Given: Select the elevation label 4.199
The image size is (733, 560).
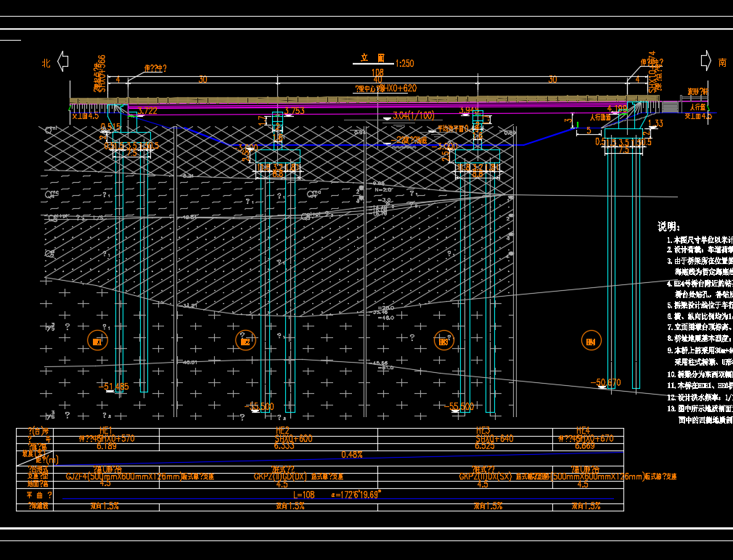Looking at the screenshot, I should [x=617, y=108].
